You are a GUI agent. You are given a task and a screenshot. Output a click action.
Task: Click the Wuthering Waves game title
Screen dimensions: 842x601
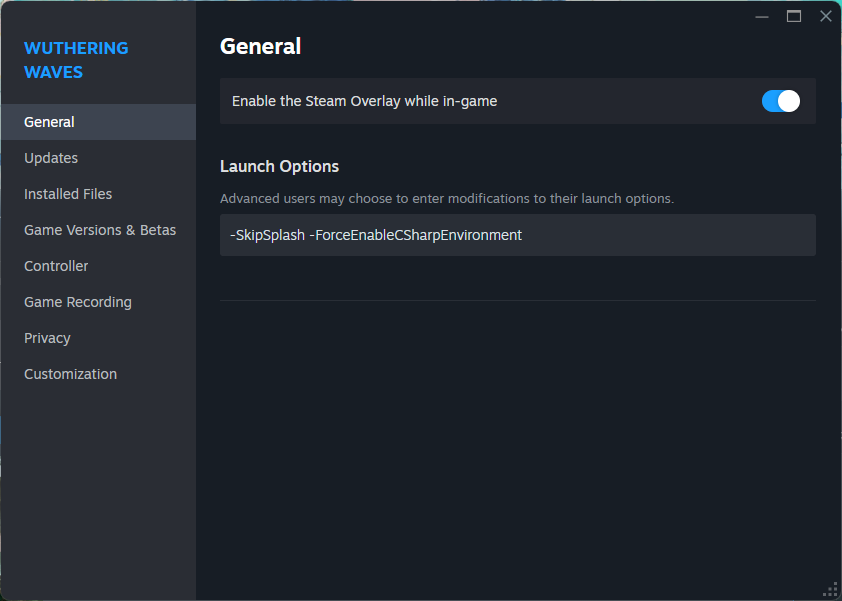(76, 60)
